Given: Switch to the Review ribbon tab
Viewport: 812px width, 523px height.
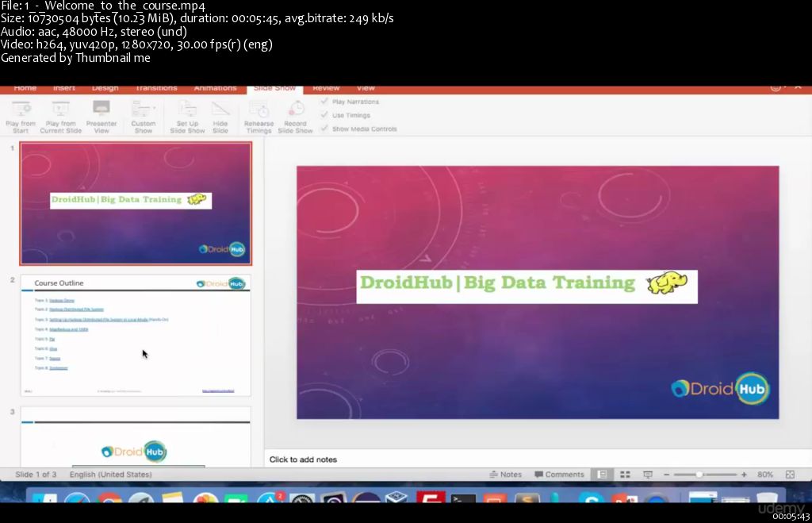Looking at the screenshot, I should click(326, 88).
